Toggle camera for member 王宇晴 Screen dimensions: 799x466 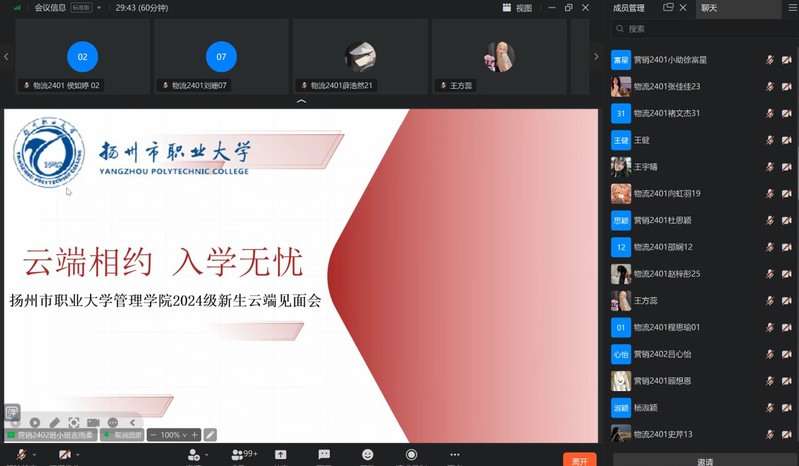[x=787, y=167]
